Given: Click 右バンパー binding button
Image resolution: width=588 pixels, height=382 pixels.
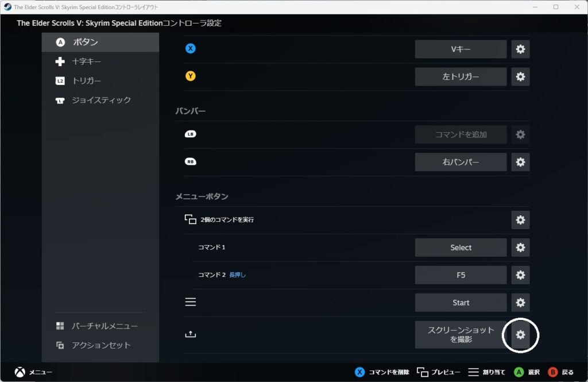Looking at the screenshot, I should (461, 162).
